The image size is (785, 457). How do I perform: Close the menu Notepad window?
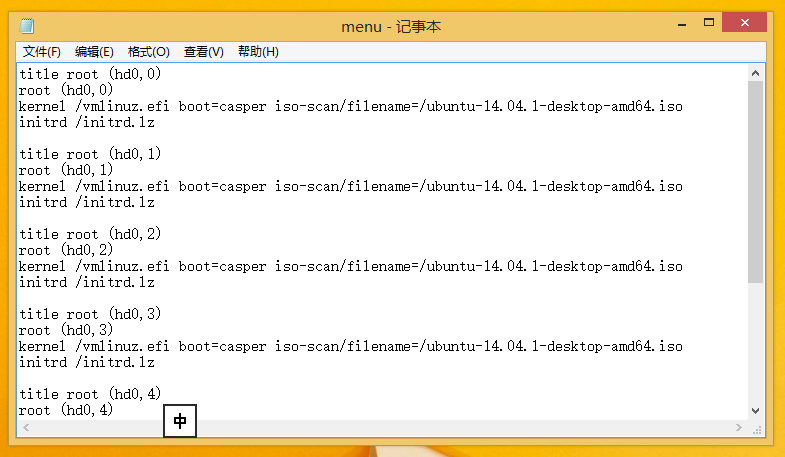(x=744, y=23)
